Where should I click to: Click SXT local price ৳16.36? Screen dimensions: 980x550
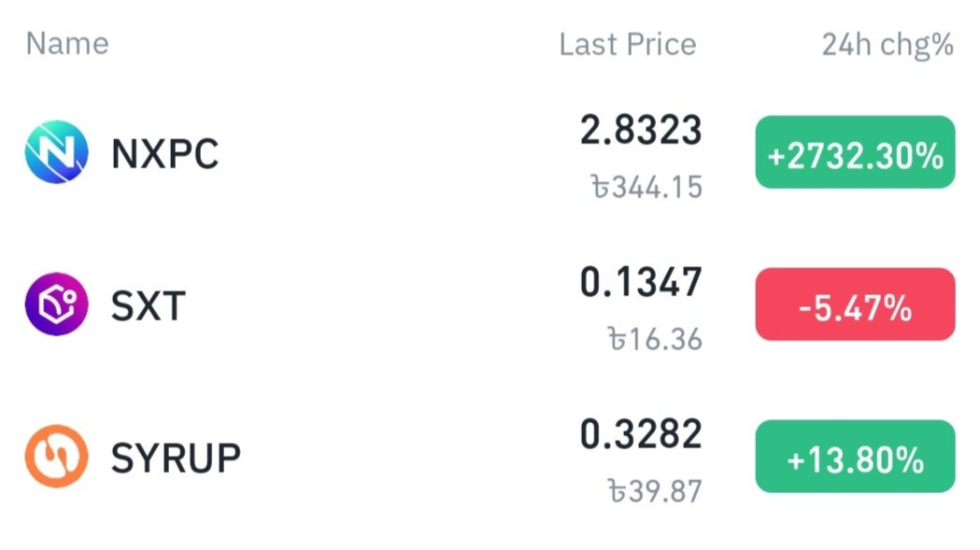(655, 339)
